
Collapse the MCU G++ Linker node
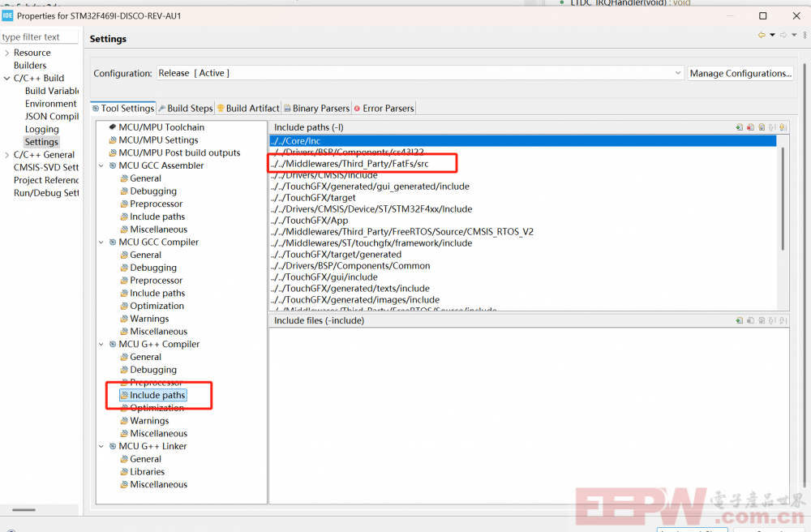(101, 446)
